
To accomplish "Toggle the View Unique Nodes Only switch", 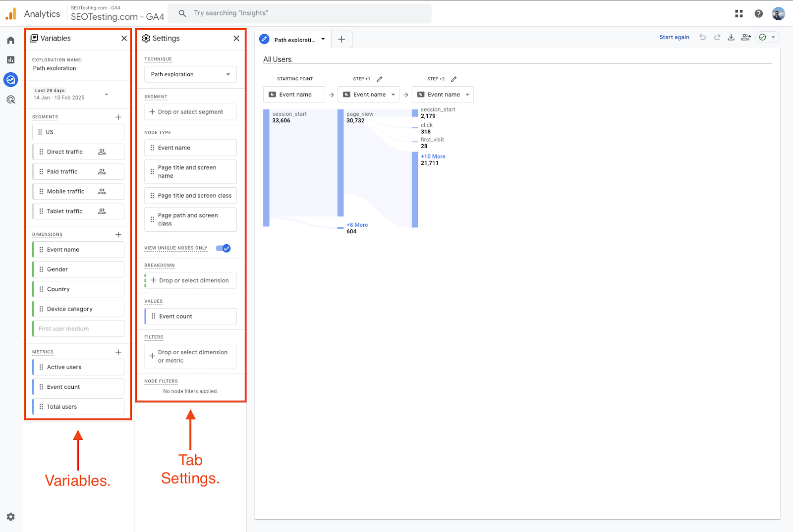I will pyautogui.click(x=223, y=248).
